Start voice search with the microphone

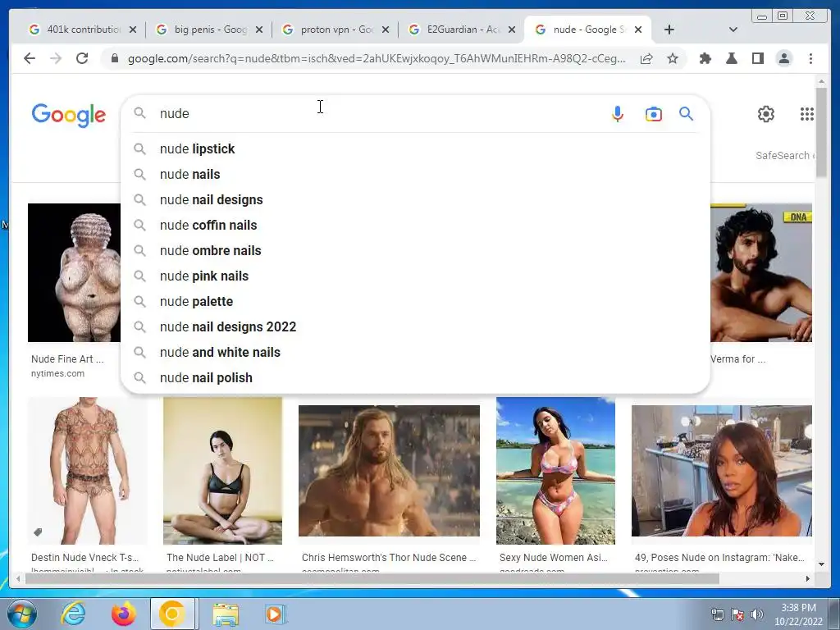tap(617, 113)
